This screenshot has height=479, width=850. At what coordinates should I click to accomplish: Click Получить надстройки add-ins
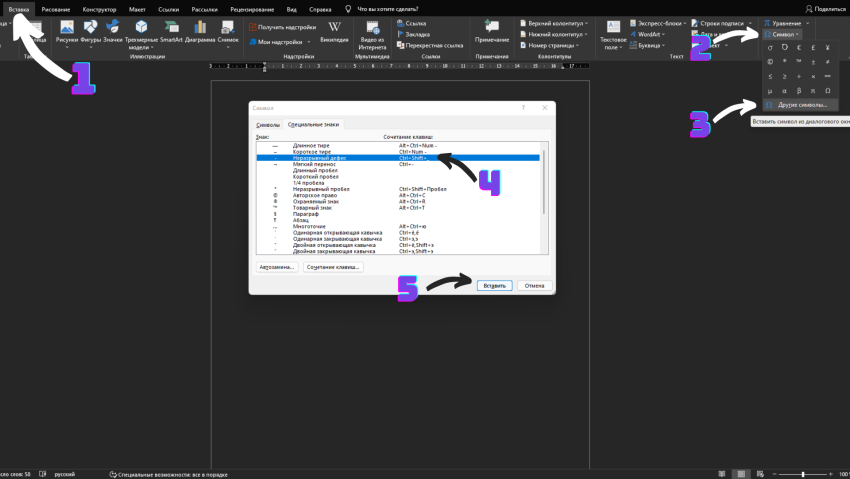pyautogui.click(x=282, y=27)
